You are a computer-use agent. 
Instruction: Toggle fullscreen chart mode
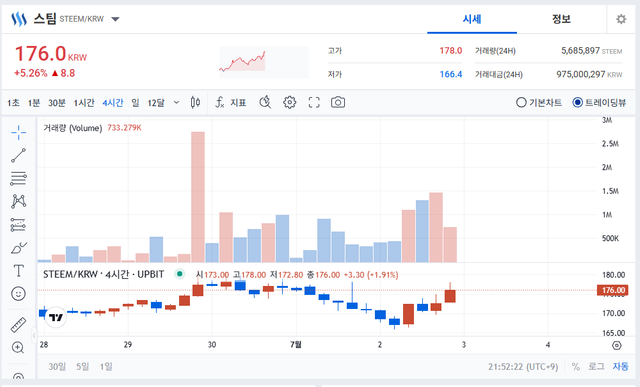click(314, 102)
